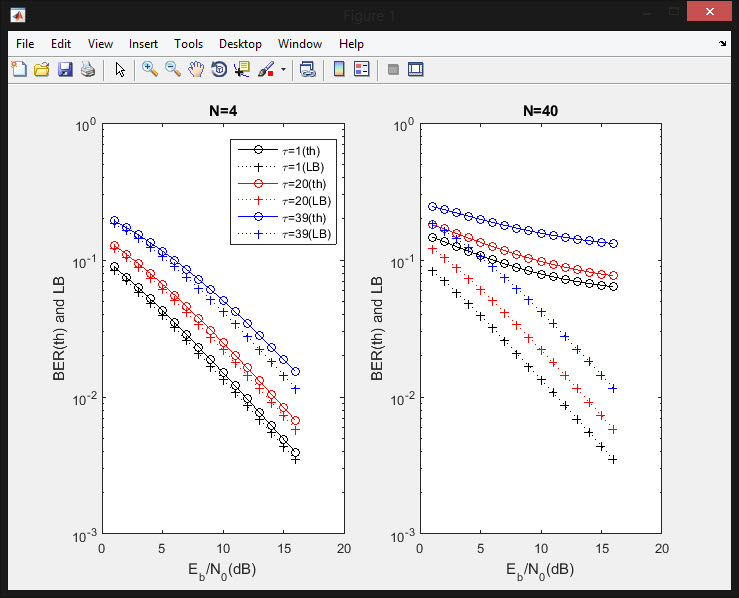This screenshot has height=598, width=739.
Task: Click the left plot's BER(th) and LB y-axis label
Action: click(58, 329)
